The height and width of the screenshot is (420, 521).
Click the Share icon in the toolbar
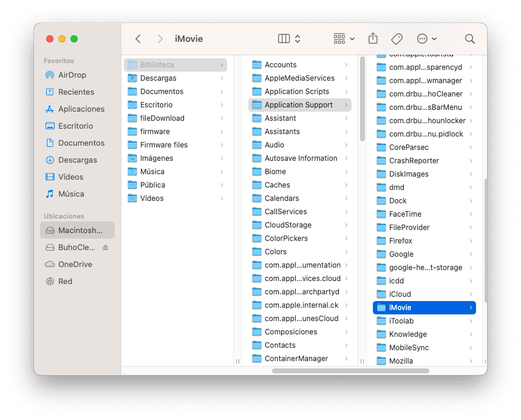[x=373, y=38]
